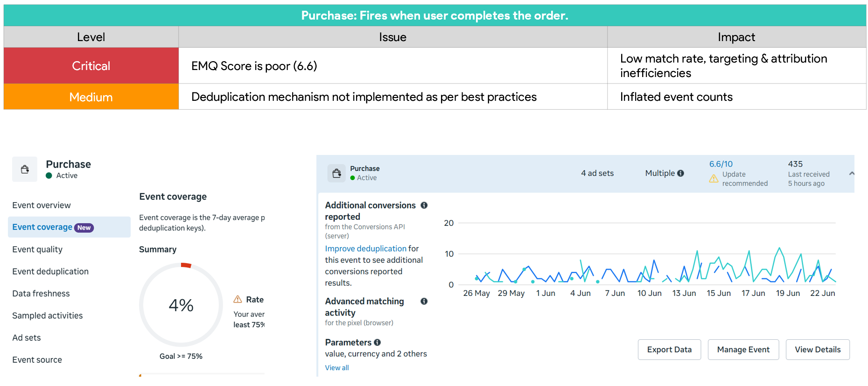Click the 6.6/10 quality score
The height and width of the screenshot is (386, 868).
721,164
